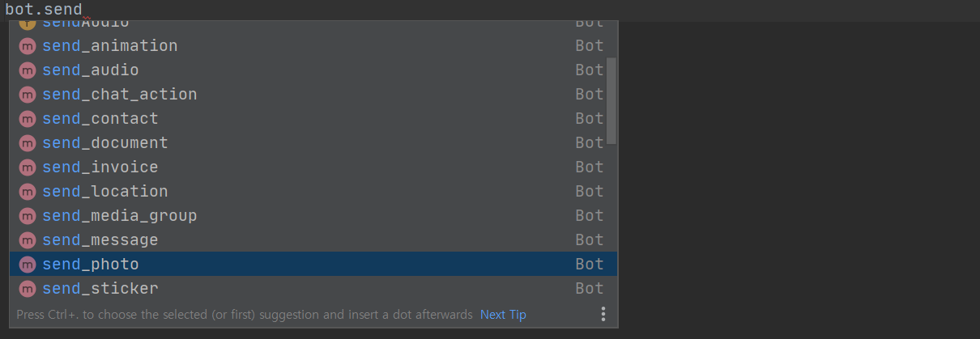Pick send_media_group from the suggestions
Screen dimensions: 980x339
coord(120,216)
